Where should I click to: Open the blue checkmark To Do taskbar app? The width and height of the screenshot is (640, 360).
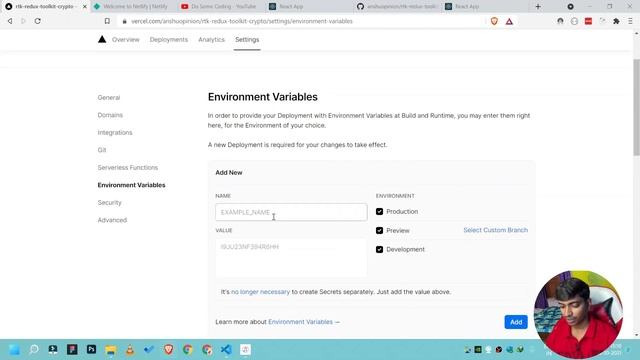tap(149, 349)
